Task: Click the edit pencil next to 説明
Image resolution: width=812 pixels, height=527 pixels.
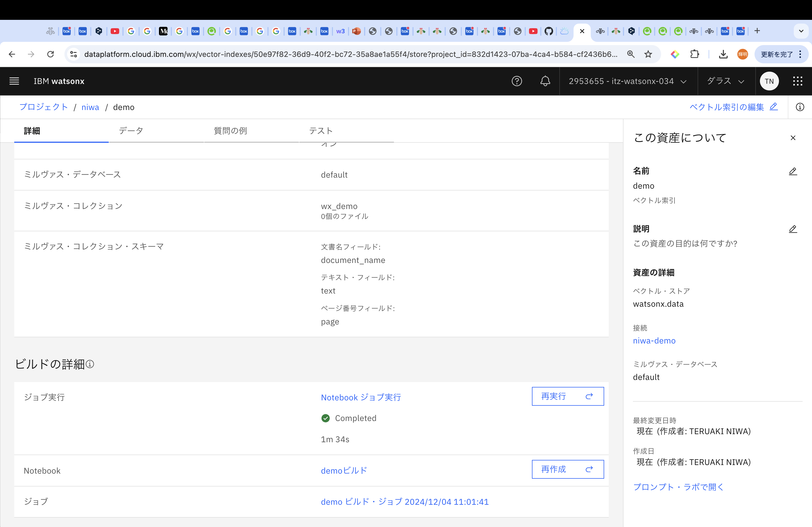Action: coord(793,229)
